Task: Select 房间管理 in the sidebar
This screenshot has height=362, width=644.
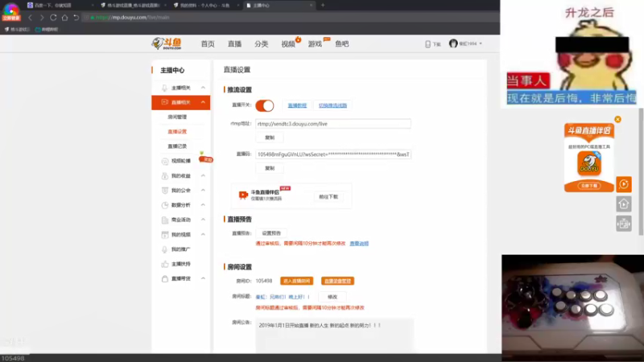Action: pos(177,117)
